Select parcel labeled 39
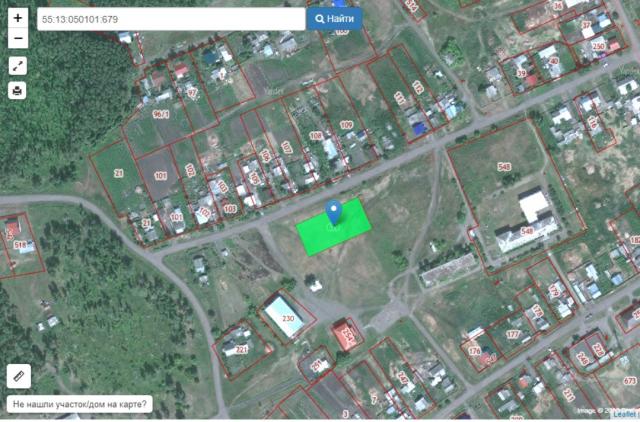Image resolution: width=640 pixels, height=422 pixels. tap(521, 73)
